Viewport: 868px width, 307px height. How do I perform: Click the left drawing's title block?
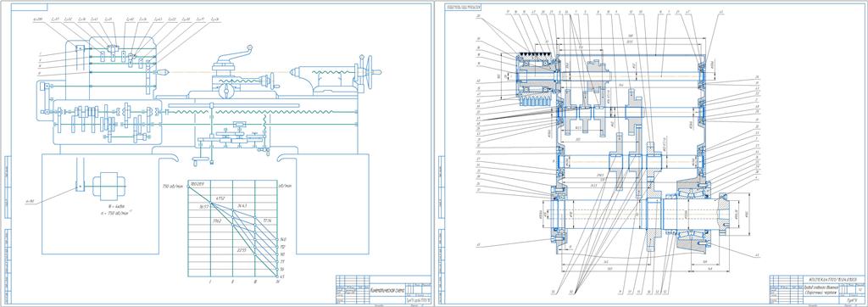coord(382,289)
